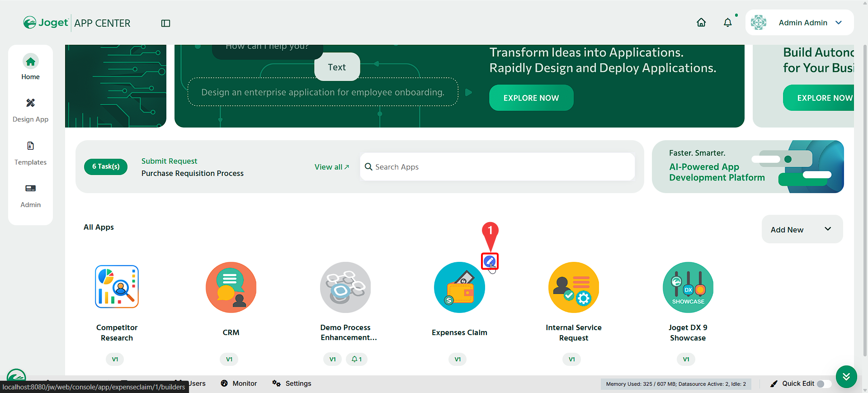
Task: Open the Demo Process Enhancement app icon
Action: (345, 287)
